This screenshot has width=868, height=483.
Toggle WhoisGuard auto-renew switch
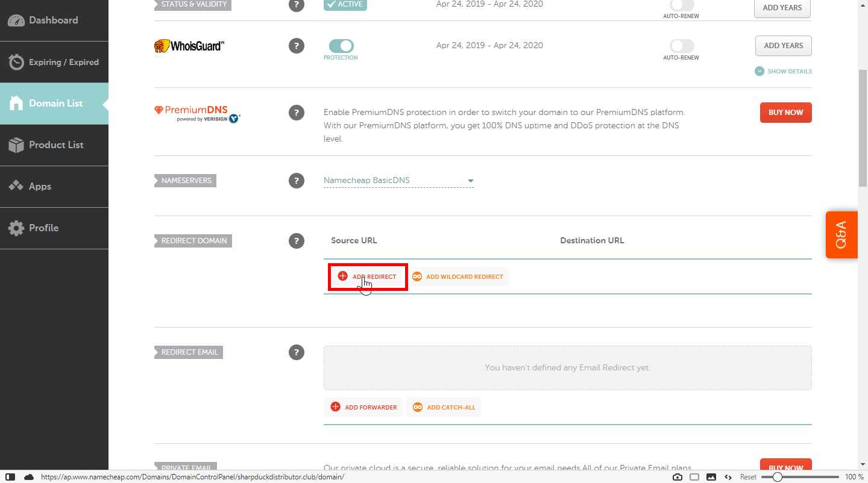[682, 46]
